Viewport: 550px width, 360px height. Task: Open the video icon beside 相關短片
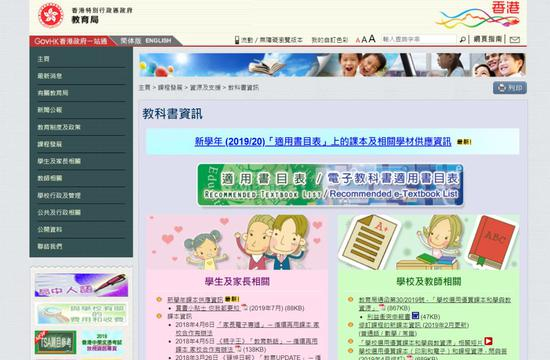click(488, 341)
